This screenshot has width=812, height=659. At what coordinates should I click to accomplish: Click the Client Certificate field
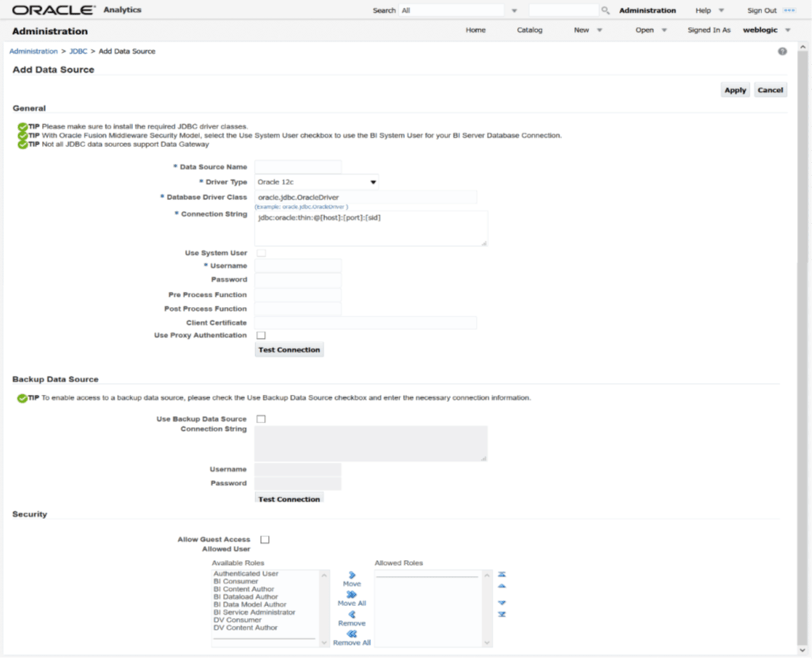point(365,323)
